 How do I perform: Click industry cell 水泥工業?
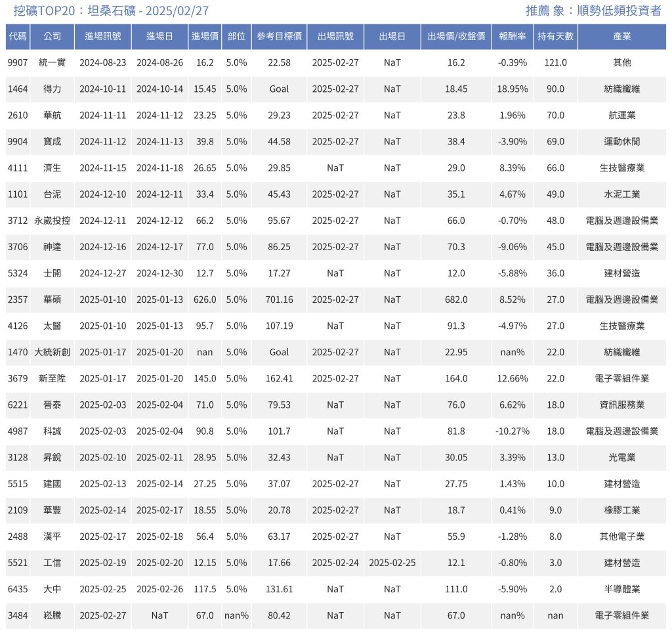(x=622, y=194)
